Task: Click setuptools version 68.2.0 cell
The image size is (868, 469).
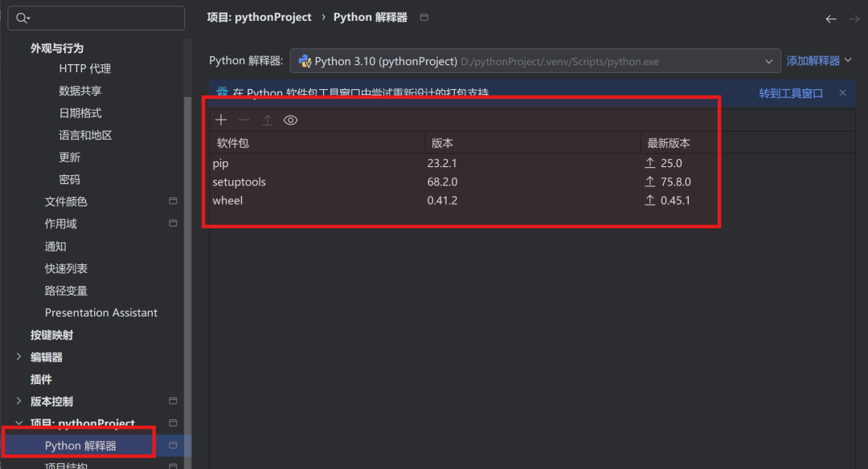Action: [442, 182]
